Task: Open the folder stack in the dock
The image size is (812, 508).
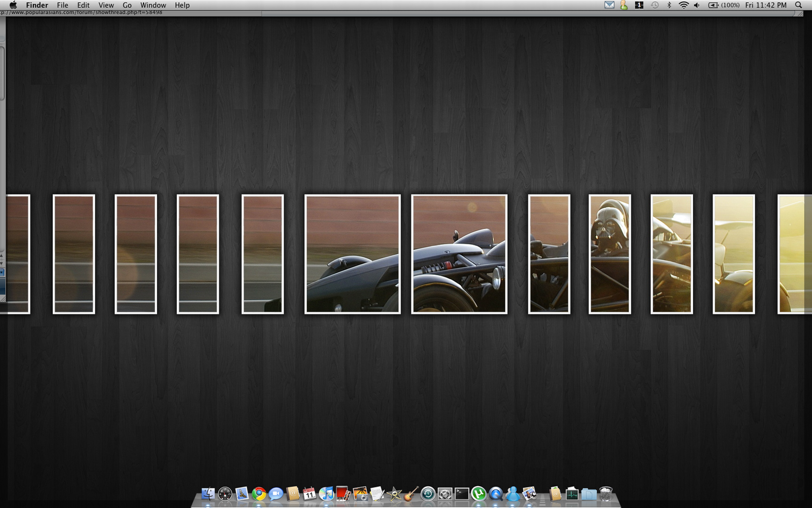Action: pos(589,493)
